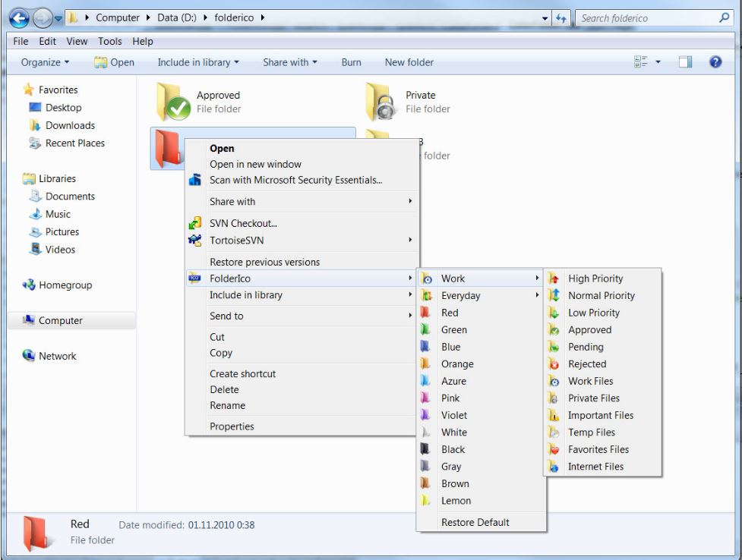This screenshot has width=742, height=560.
Task: Open the Share with toolbar dropdown
Action: 289,62
